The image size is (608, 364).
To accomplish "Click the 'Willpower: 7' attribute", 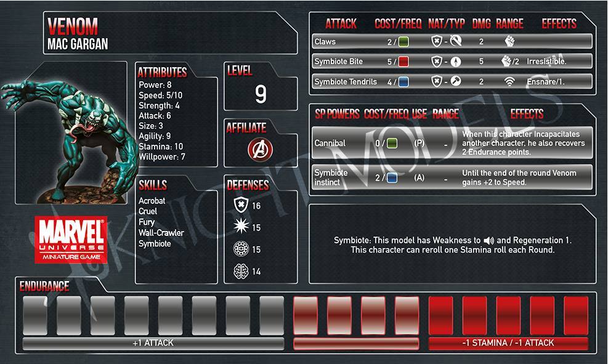I will point(161,157).
